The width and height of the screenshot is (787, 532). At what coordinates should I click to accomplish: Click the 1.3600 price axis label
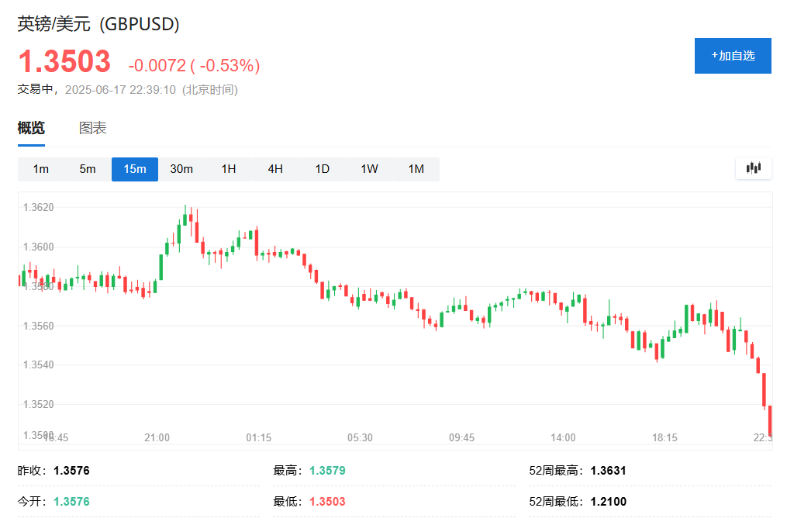pos(39,247)
